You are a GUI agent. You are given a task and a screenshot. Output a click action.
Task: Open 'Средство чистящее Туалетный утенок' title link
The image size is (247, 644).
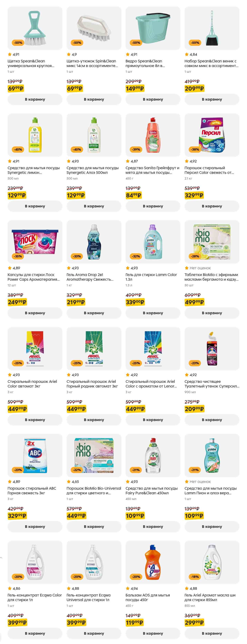(x=212, y=384)
